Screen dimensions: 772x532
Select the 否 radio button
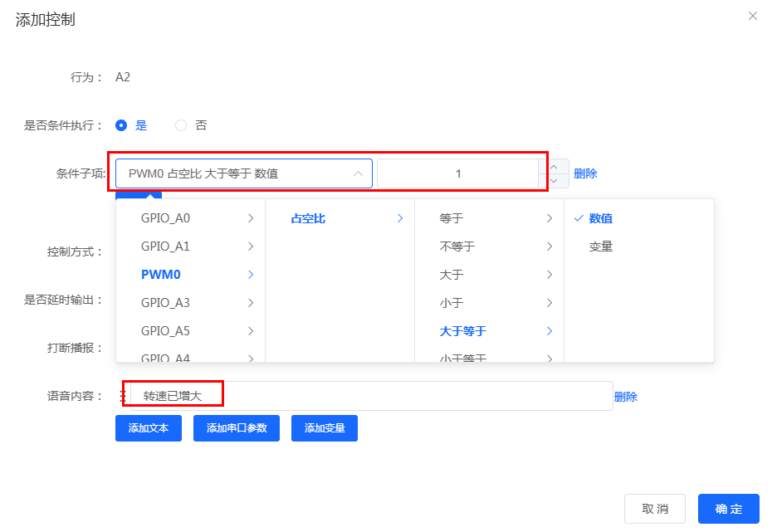tap(181, 124)
